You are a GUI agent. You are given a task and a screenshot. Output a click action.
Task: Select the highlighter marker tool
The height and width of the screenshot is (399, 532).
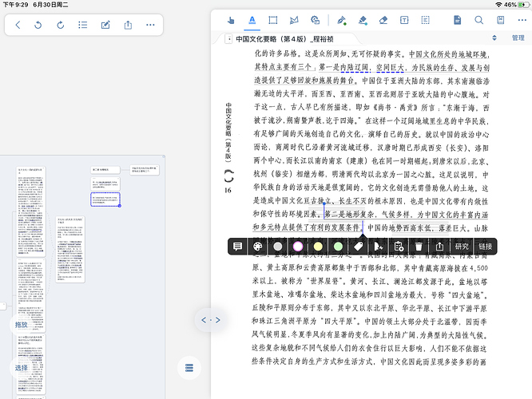click(363, 20)
